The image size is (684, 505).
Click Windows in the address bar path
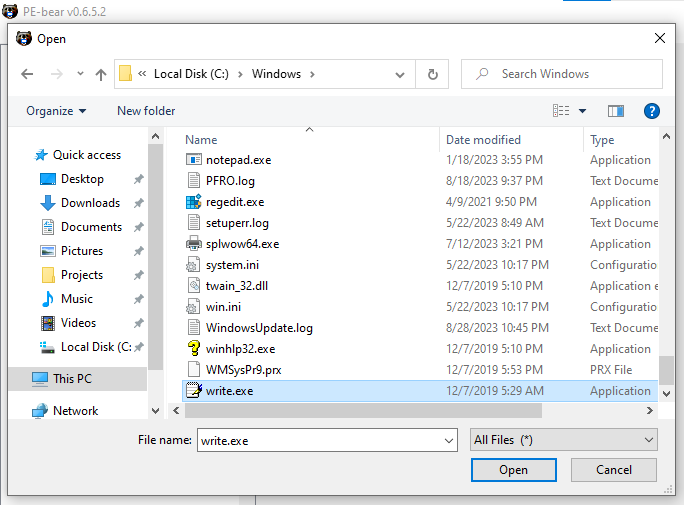click(276, 74)
